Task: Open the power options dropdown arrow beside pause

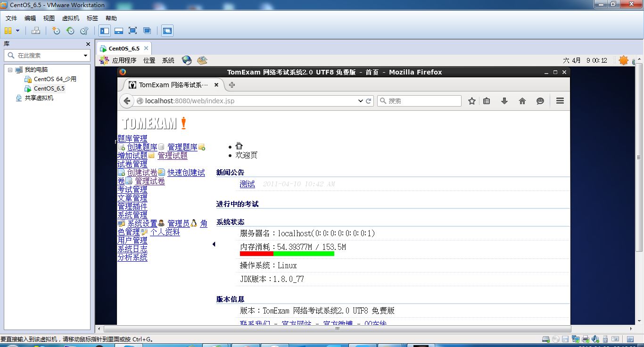Action: tap(18, 31)
